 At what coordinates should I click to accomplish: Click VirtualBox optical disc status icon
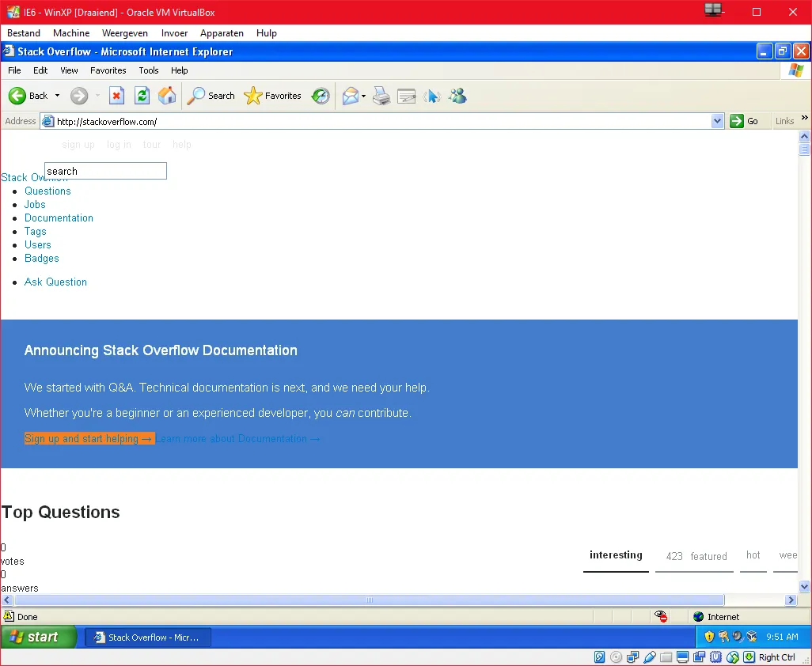tap(617, 657)
